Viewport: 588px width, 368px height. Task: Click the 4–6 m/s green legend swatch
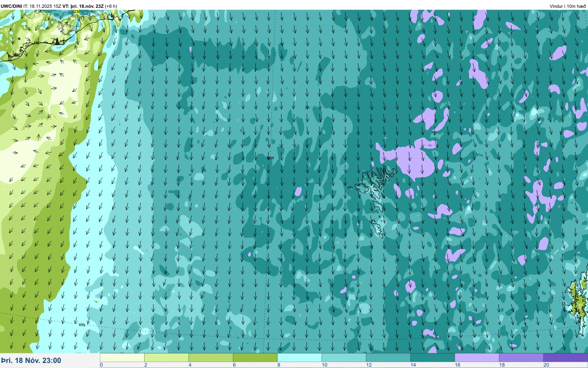pos(211,357)
